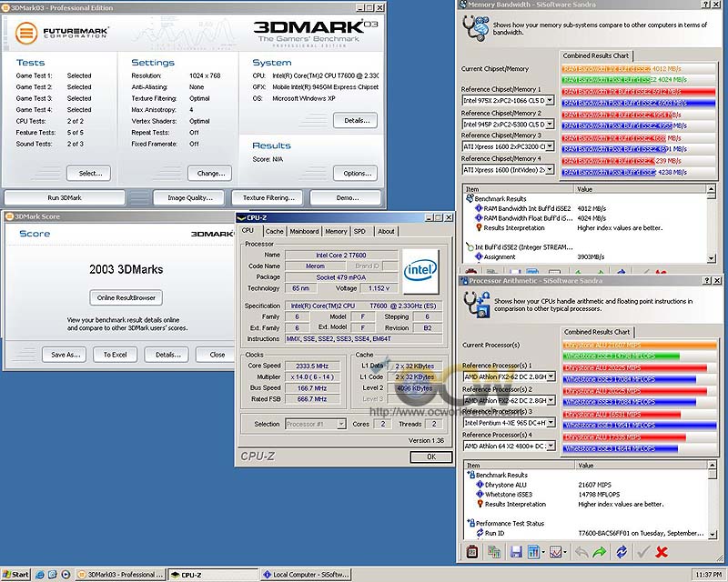Click Processor Arithmetic help question mark button
Screen dimensions: 728x582
(707, 280)
